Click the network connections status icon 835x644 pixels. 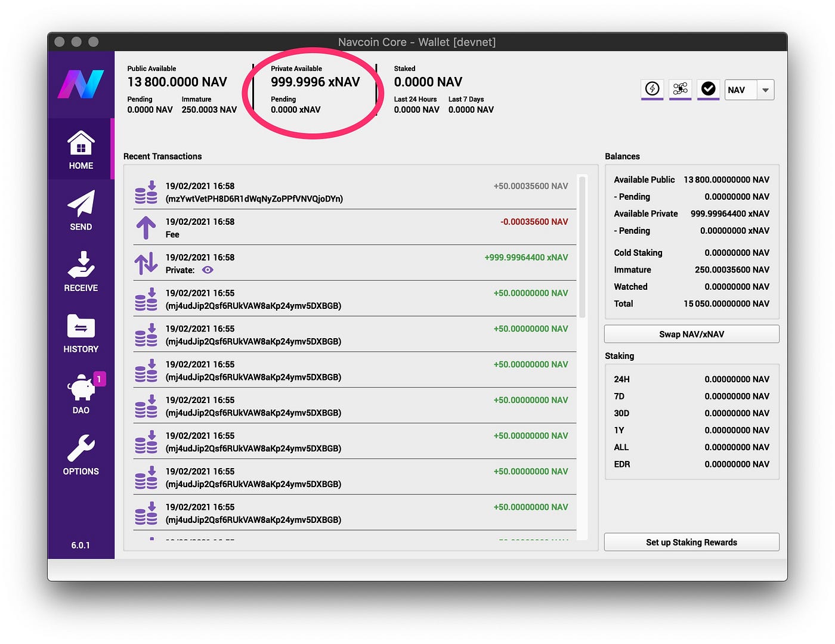(681, 89)
